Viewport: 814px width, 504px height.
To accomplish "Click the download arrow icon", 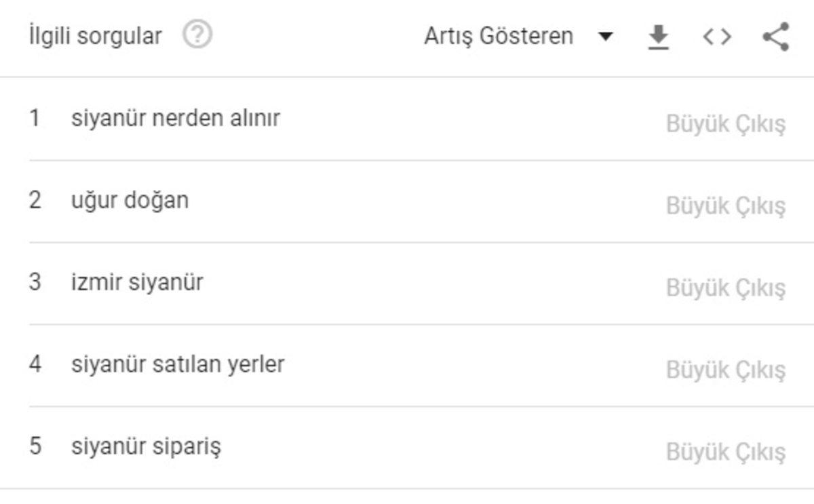I will (x=657, y=37).
